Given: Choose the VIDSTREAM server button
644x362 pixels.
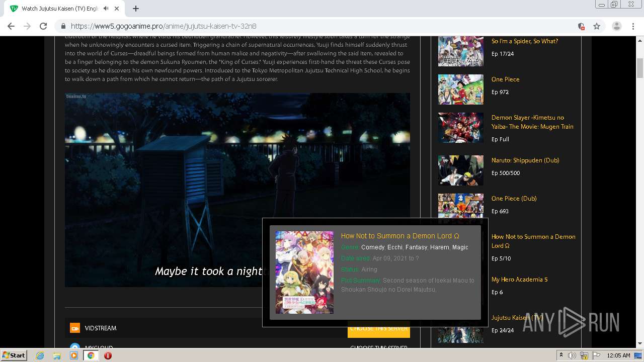Looking at the screenshot, I should (379, 328).
